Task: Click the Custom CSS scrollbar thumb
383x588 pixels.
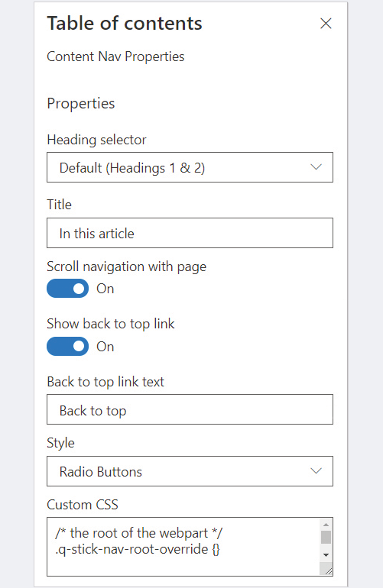Action: tap(326, 537)
